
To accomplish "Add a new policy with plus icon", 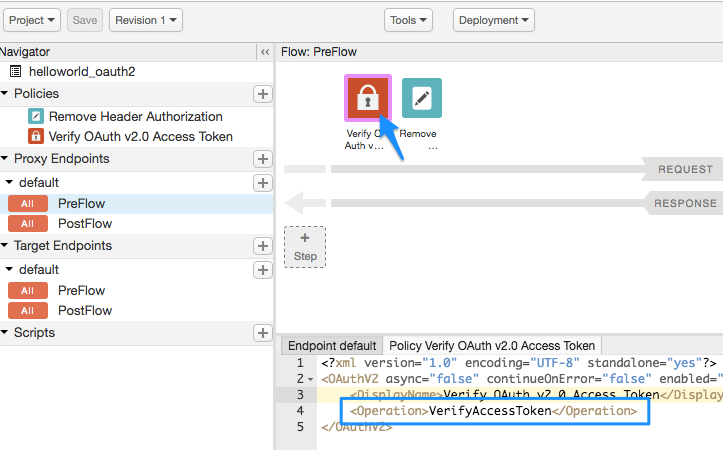I will [x=263, y=94].
